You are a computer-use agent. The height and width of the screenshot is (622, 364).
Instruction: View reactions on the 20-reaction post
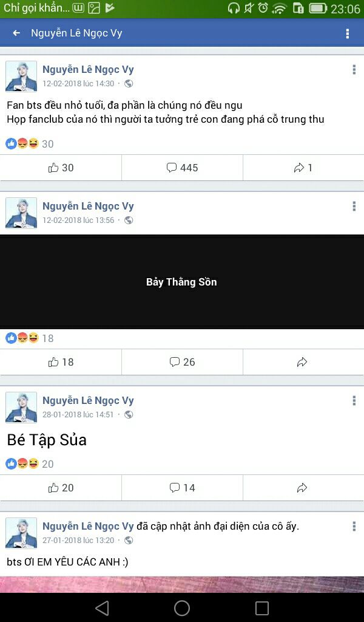(29, 463)
